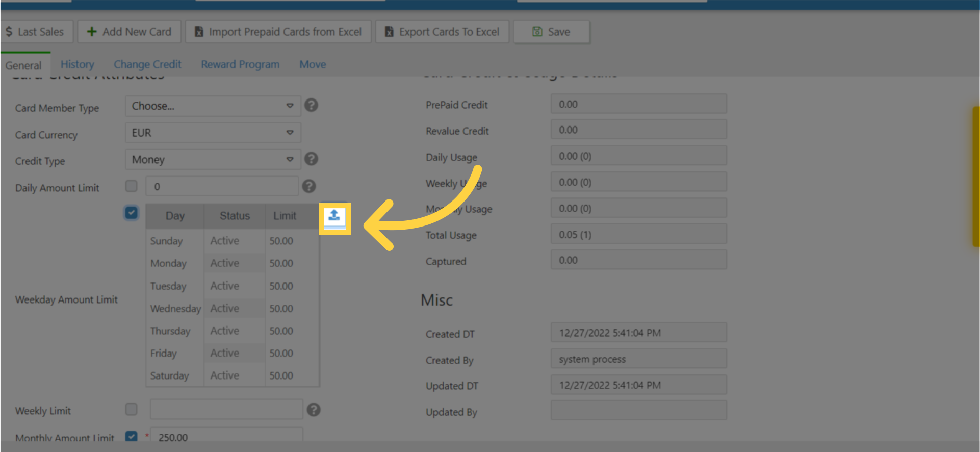Click the Captured field
980x452 pixels.
(x=639, y=260)
